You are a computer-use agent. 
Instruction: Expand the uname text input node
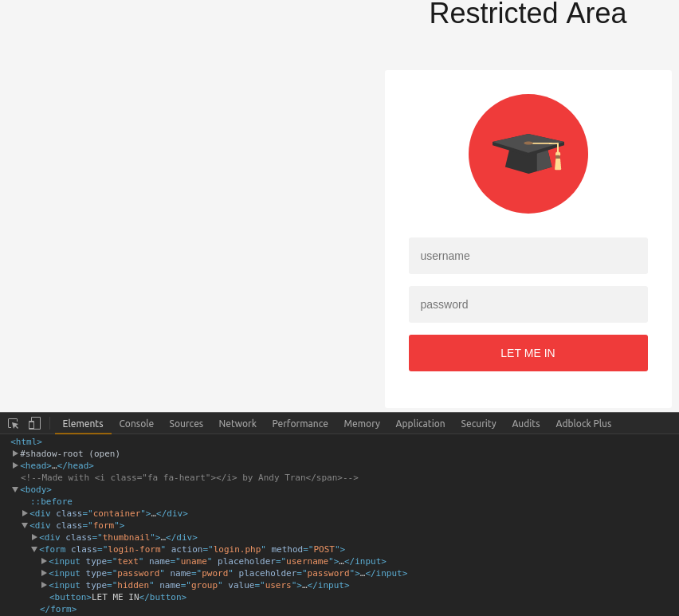click(44, 561)
